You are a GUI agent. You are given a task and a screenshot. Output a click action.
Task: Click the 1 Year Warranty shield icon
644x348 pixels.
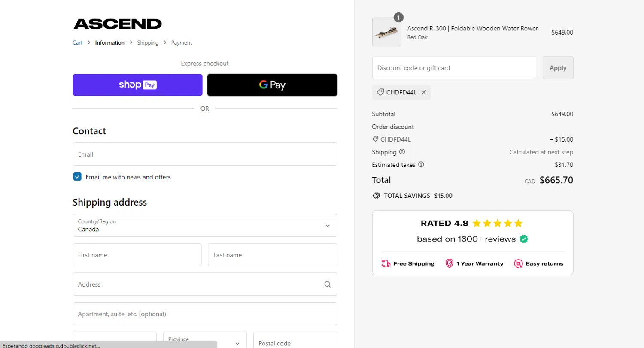(449, 263)
